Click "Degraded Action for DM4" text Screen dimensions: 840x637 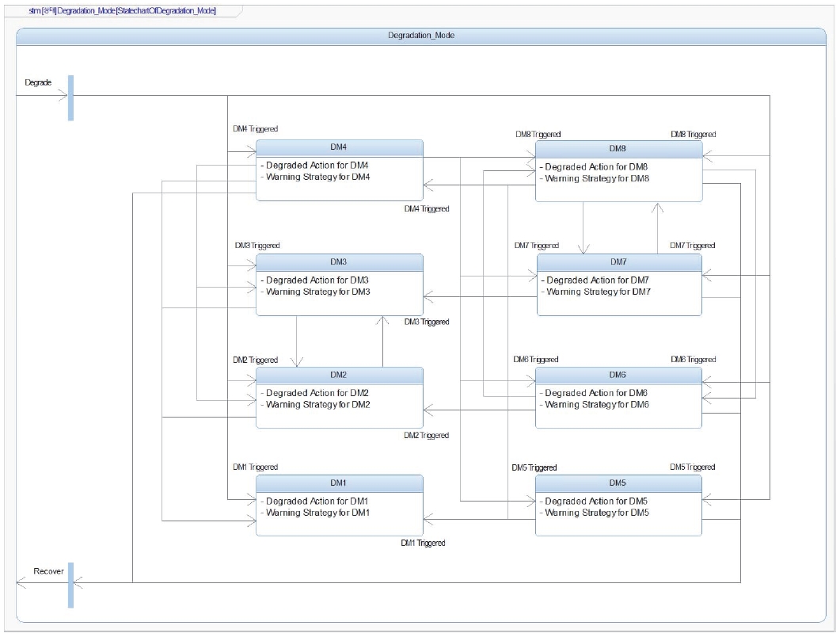pyautogui.click(x=317, y=166)
